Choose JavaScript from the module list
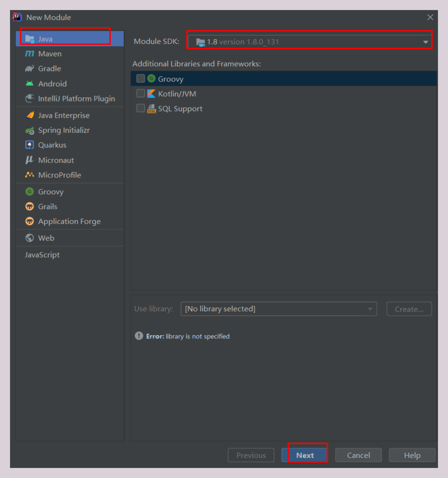448x478 pixels. (42, 255)
